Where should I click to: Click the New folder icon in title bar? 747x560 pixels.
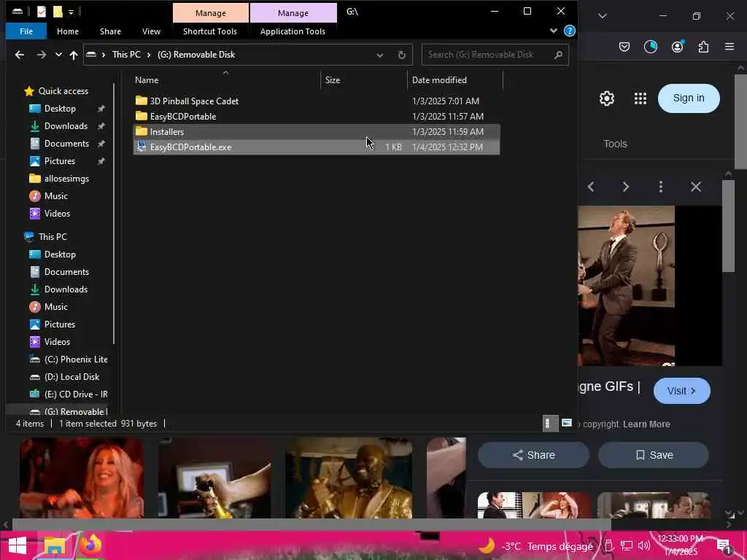coord(58,12)
